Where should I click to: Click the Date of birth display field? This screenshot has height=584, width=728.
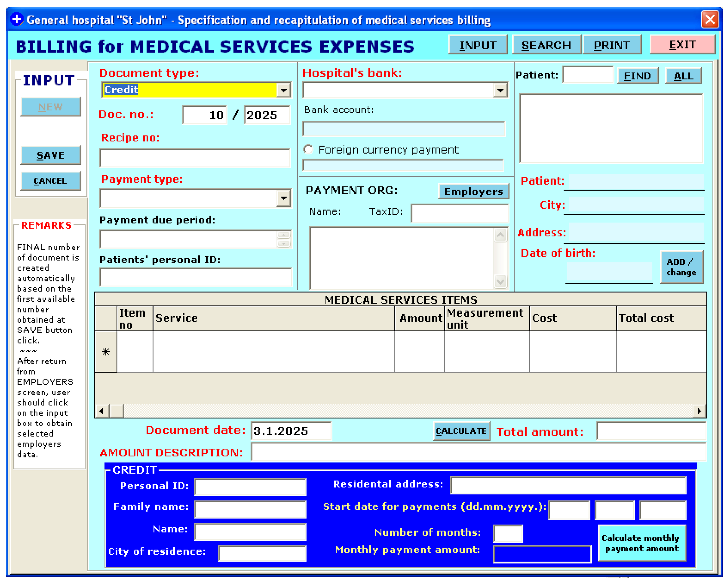click(x=609, y=273)
